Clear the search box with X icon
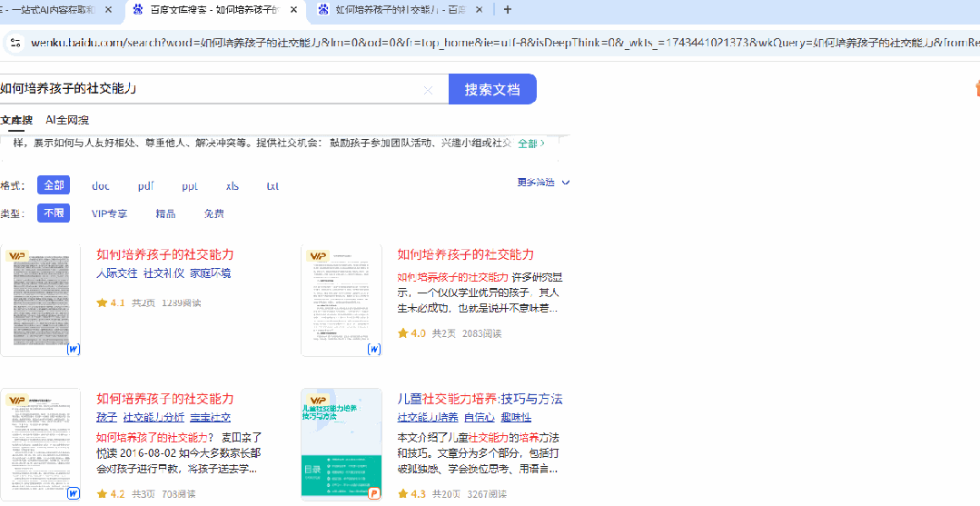The width and height of the screenshot is (980, 506). (428, 90)
